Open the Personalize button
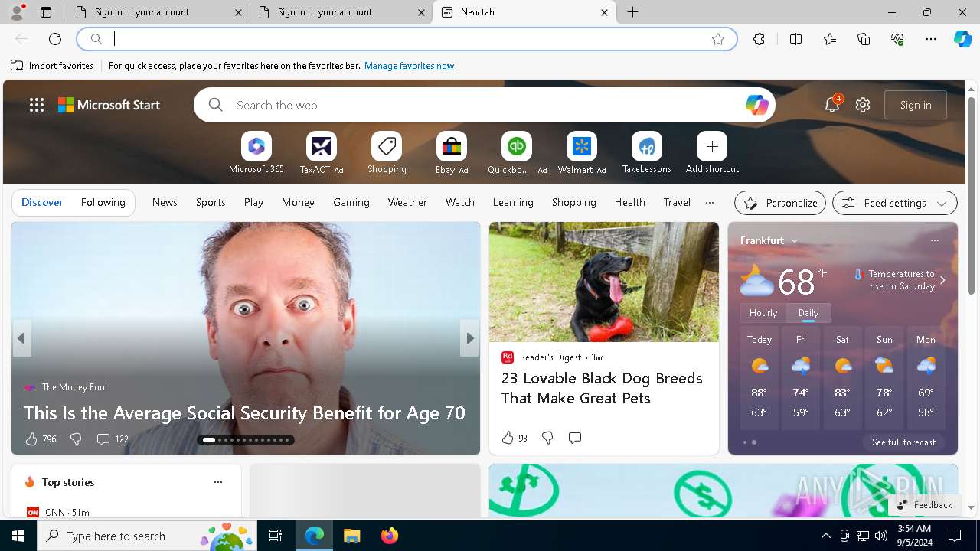Image resolution: width=980 pixels, height=551 pixels. 780,203
